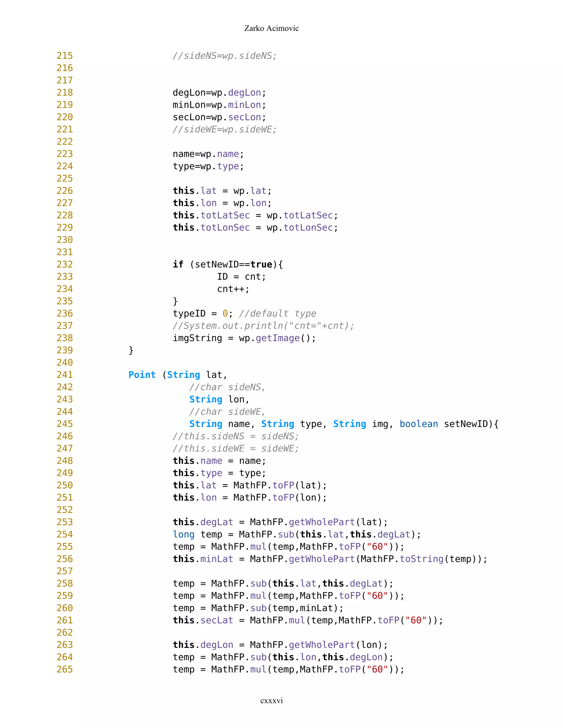Viewport: 563px width, 728px height.
Task: Click the author name Zarko Acimovic header
Action: 271,28
